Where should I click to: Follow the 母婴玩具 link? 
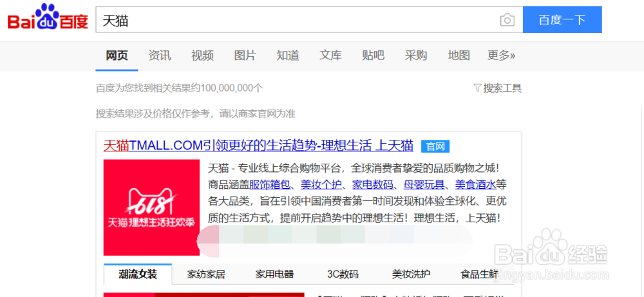tap(424, 185)
